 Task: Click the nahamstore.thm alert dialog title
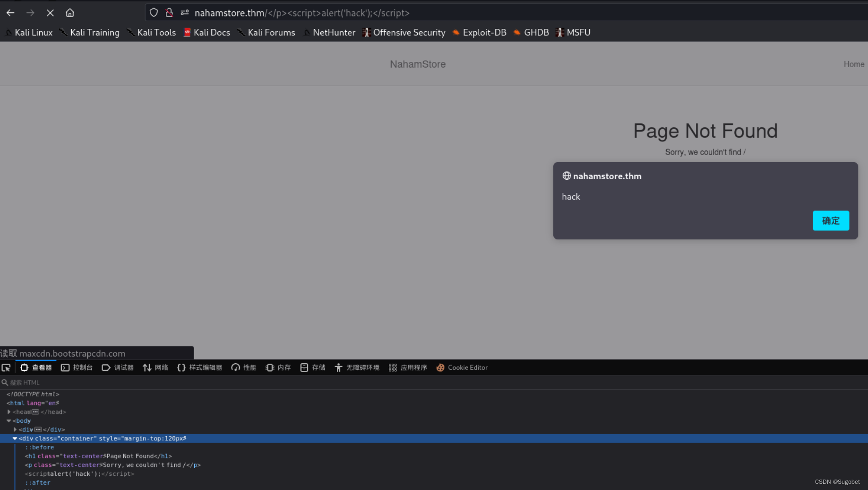coord(607,176)
